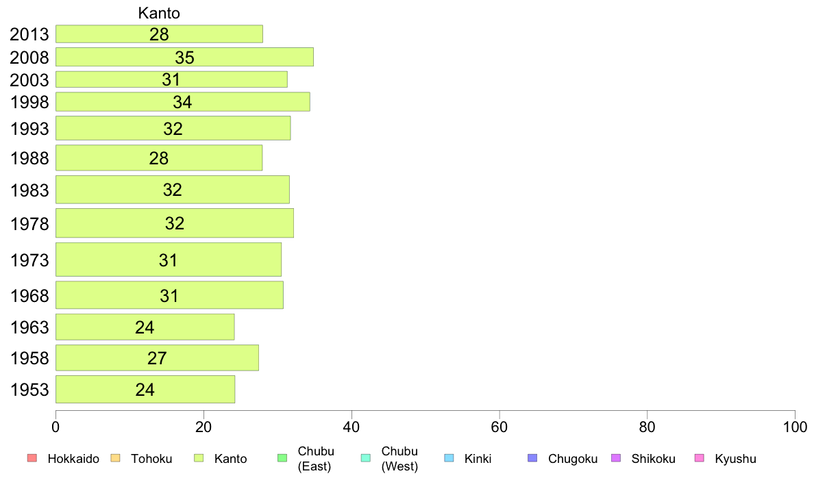The image size is (814, 504).
Task: Click the Hokkaido legend color swatch
Action: [31, 458]
